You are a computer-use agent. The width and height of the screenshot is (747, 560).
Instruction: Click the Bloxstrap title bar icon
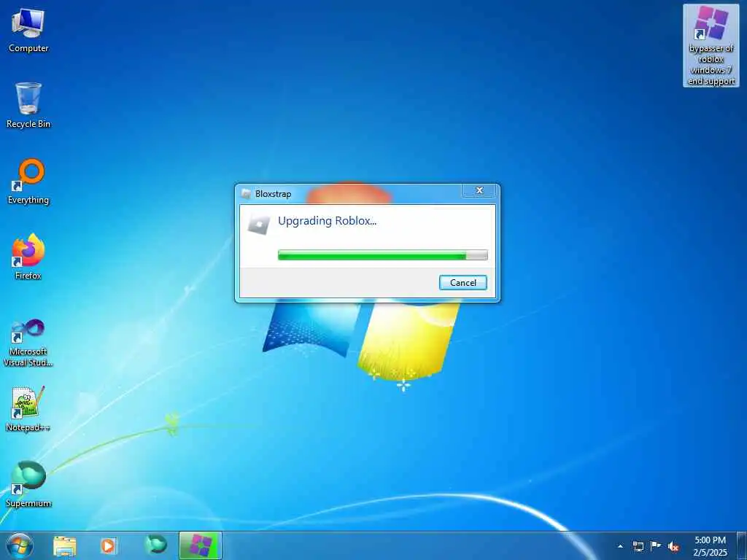point(246,193)
